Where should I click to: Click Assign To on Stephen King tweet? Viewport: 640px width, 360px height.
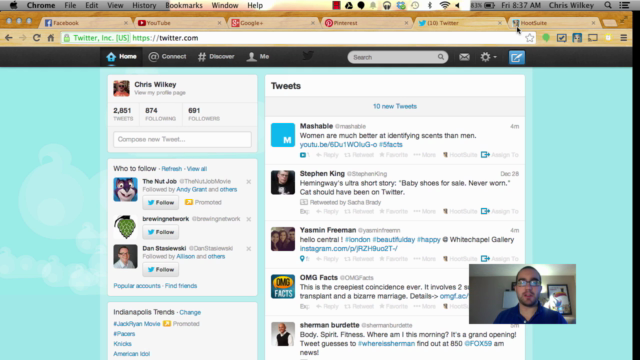pos(500,211)
